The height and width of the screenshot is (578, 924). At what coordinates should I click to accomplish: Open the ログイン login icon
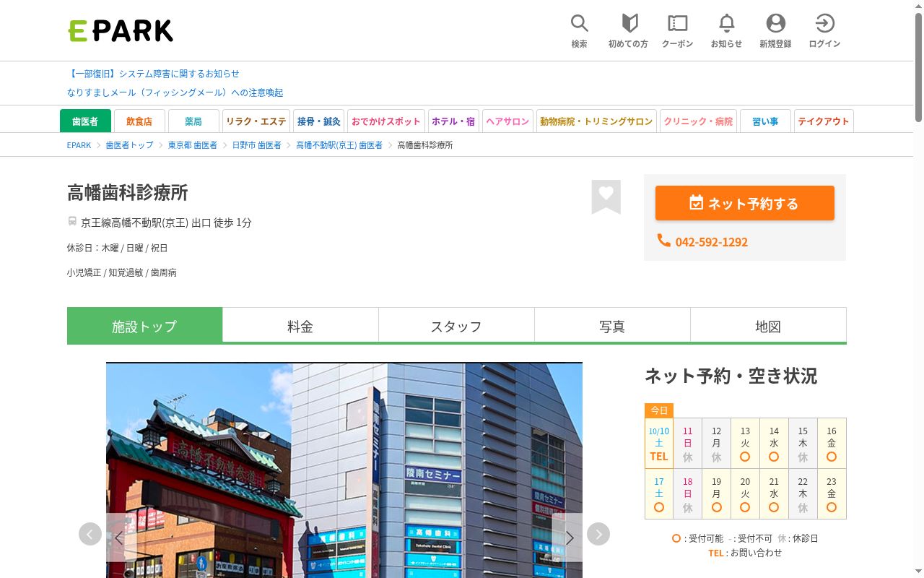tap(824, 31)
